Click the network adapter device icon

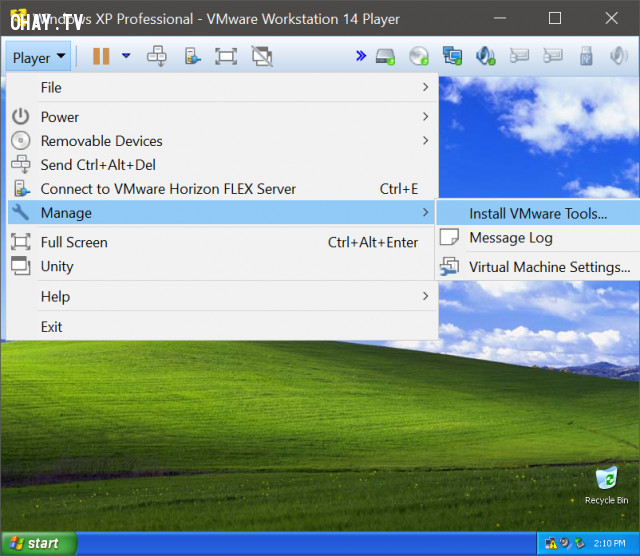[x=452, y=56]
